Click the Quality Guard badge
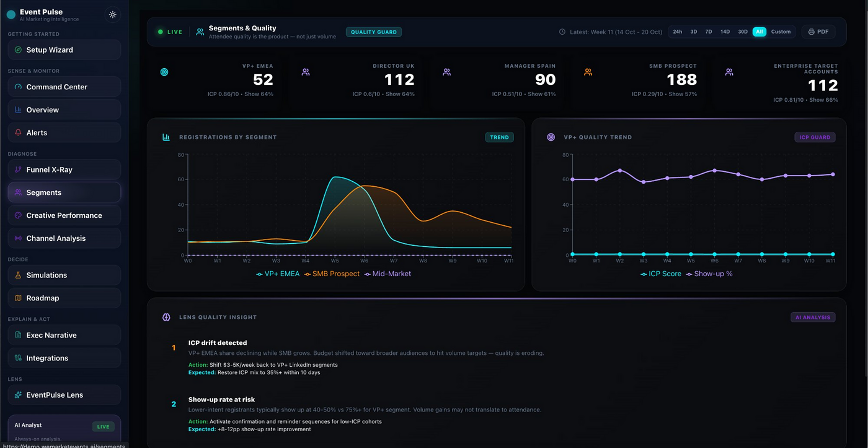This screenshot has width=868, height=448. point(374,32)
